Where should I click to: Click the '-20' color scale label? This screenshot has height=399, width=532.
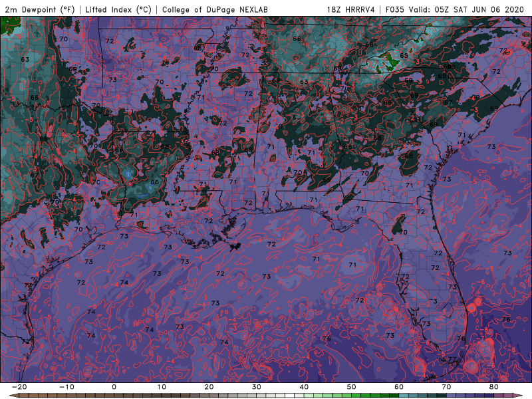[19, 387]
